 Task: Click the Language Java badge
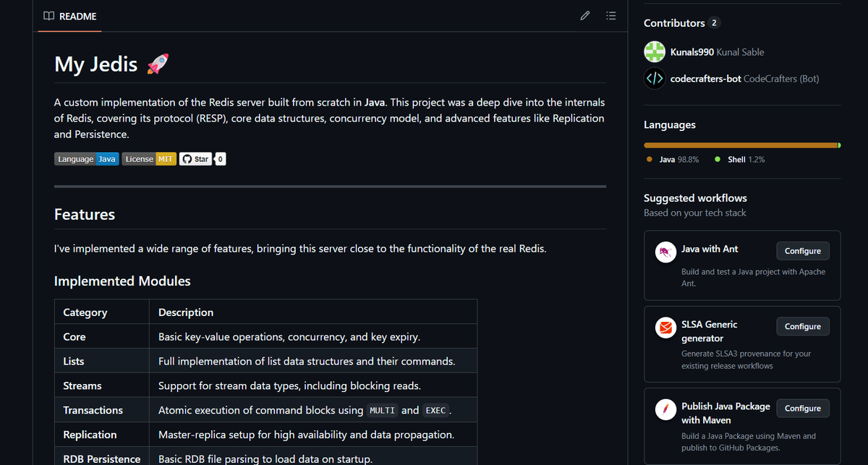[x=87, y=159]
